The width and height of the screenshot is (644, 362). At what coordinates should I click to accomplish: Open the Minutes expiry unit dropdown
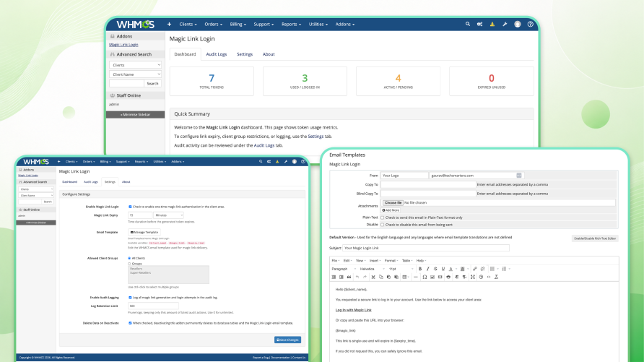[168, 215]
